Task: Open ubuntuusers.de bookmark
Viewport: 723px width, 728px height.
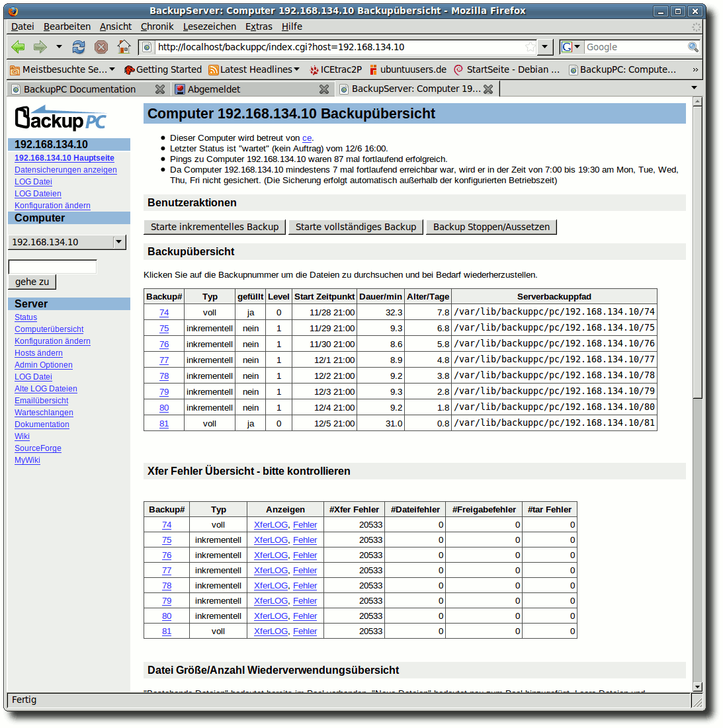Action: coord(407,69)
